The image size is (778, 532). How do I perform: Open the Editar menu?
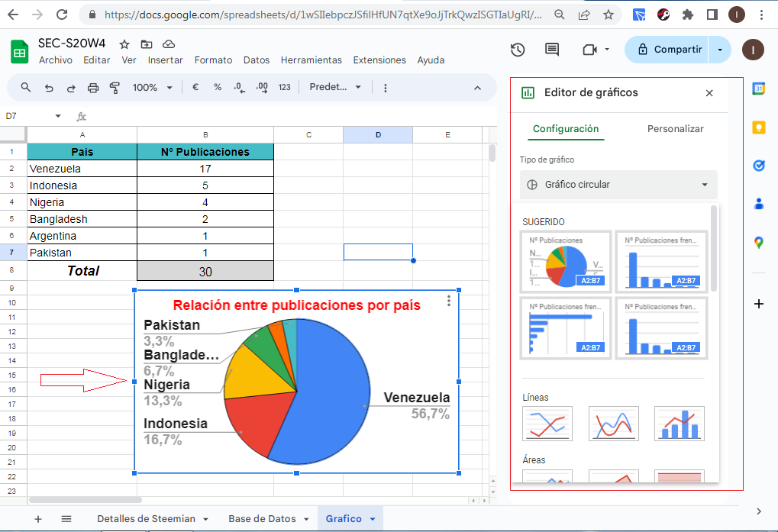(97, 60)
